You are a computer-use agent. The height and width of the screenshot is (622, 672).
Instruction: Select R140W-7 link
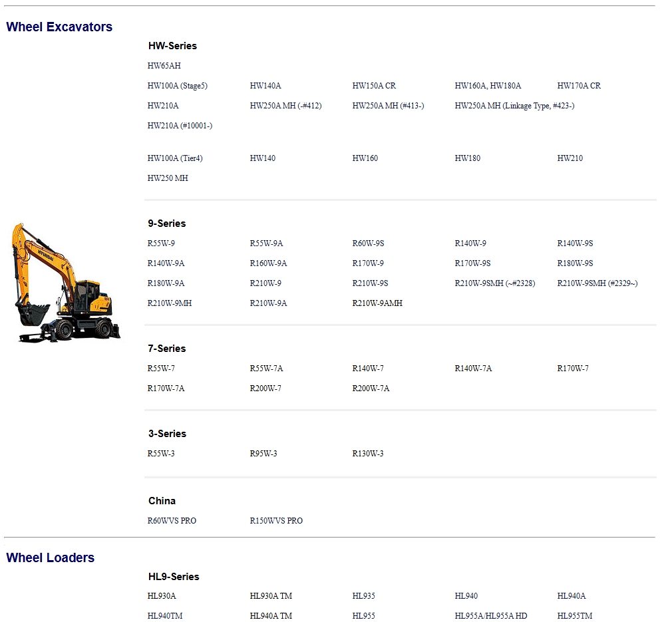[368, 369]
